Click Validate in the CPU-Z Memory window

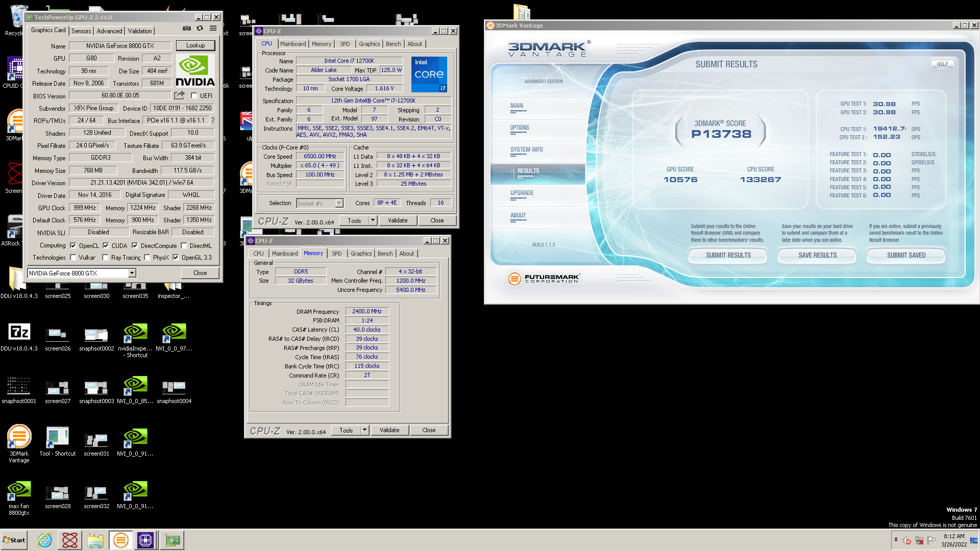click(389, 430)
